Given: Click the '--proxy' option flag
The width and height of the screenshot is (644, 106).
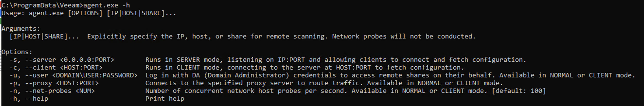Looking at the screenshot, I should pos(38,83).
